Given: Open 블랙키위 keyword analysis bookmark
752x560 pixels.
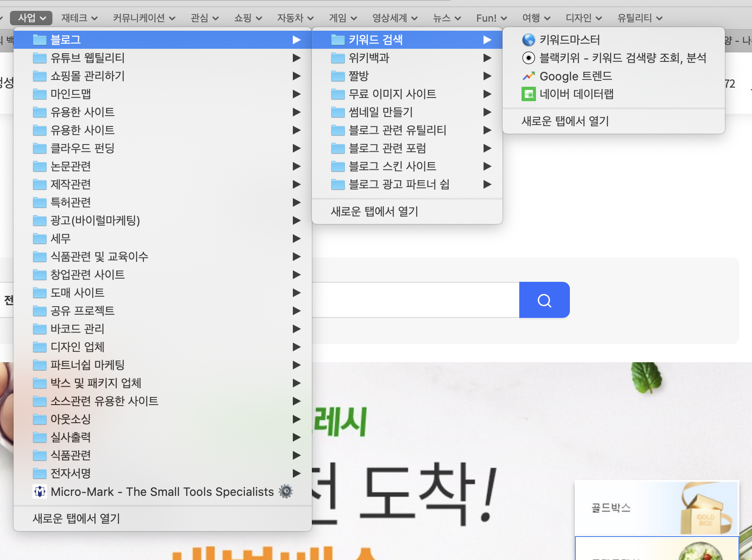Looking at the screenshot, I should click(614, 58).
